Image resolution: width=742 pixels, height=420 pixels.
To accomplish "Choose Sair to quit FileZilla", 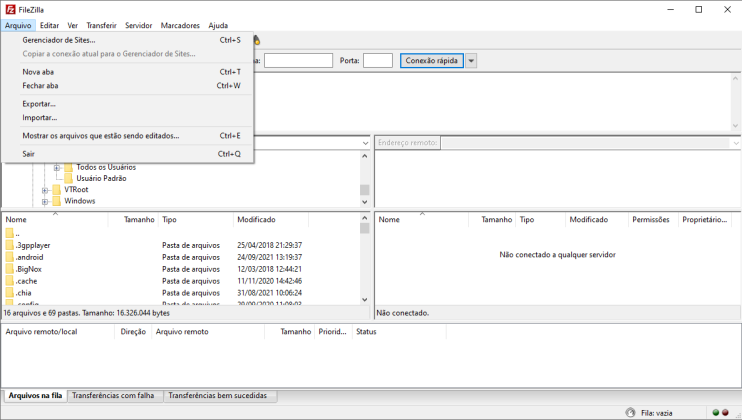I will pyautogui.click(x=128, y=154).
